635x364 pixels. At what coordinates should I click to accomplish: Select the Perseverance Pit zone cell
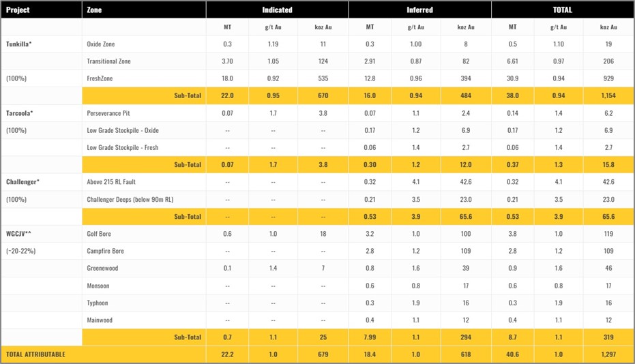111,113
